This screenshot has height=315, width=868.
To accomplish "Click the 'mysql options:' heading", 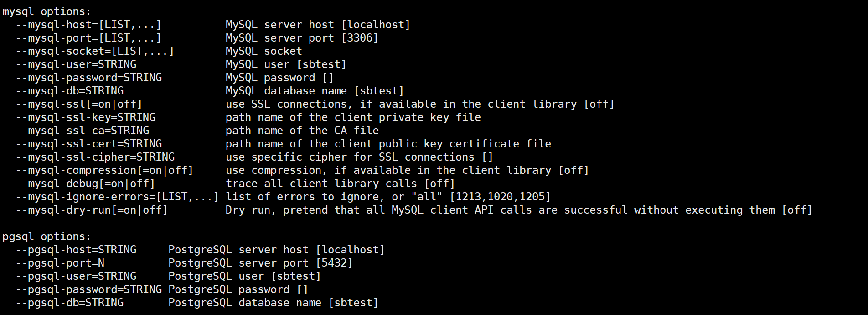I will click(x=46, y=11).
